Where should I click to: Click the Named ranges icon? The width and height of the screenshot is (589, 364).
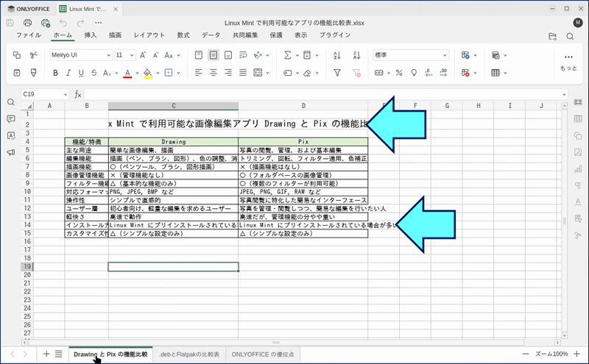(x=288, y=73)
